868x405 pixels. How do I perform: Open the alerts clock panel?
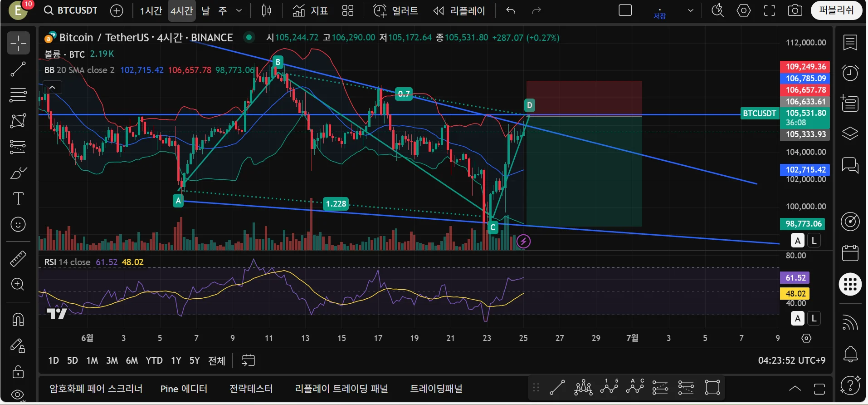(x=850, y=73)
